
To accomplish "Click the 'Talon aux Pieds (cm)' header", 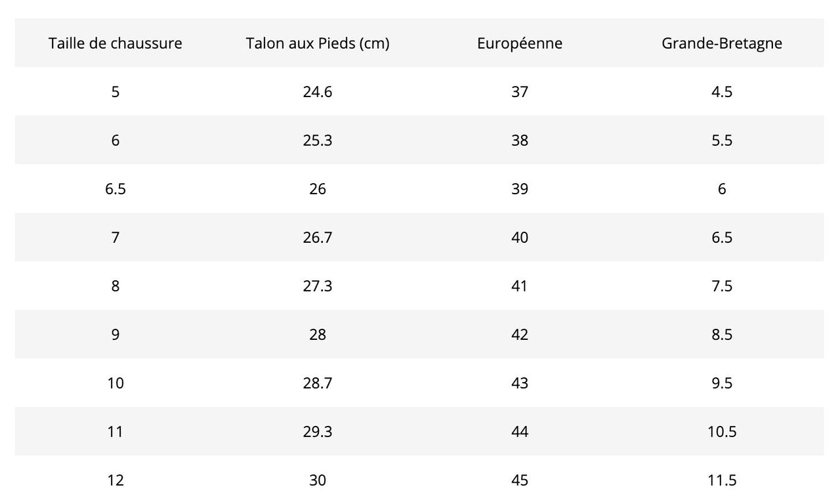I will click(318, 43).
